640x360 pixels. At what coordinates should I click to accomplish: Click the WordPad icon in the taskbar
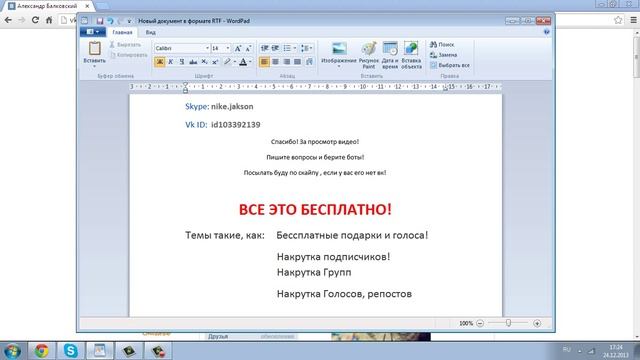(x=100, y=351)
